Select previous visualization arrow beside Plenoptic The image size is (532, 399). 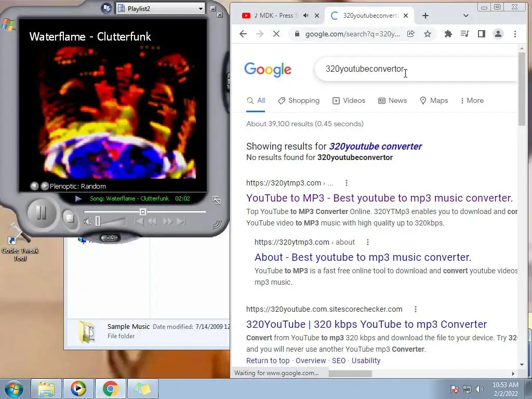(34, 186)
